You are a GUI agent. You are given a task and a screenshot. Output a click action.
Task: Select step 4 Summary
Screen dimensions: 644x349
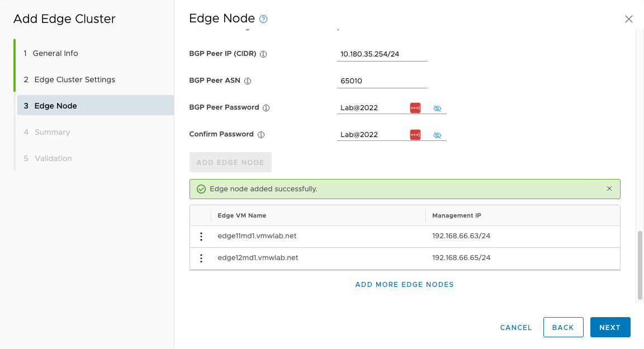[94, 132]
